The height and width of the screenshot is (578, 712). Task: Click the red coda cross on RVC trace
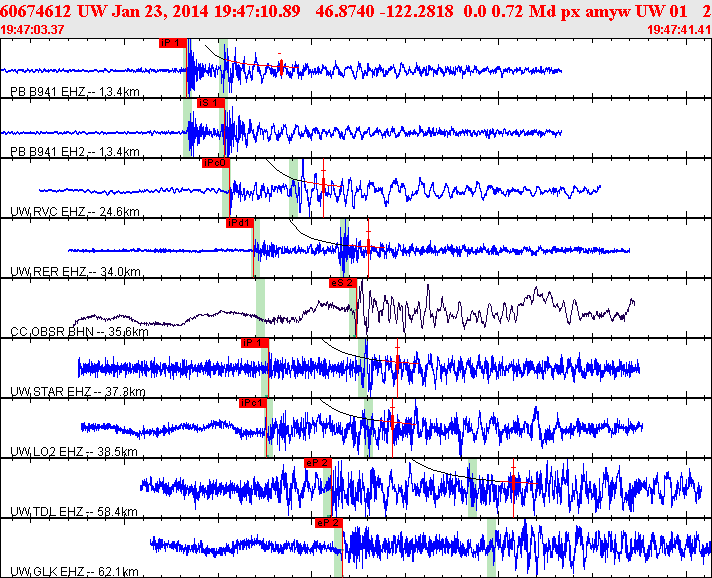323,183
